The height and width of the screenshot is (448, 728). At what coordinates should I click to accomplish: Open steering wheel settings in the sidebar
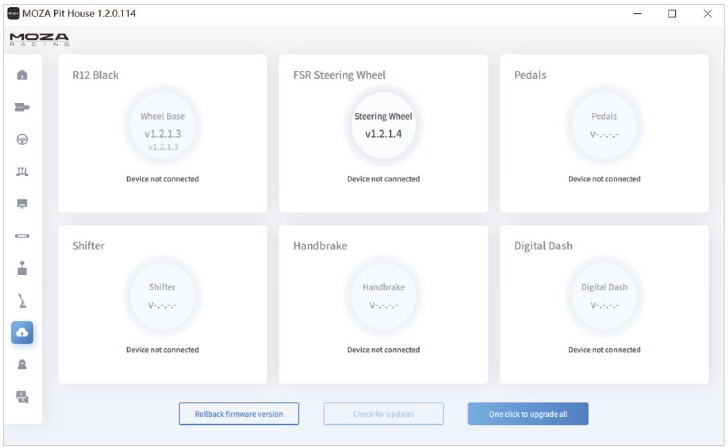coord(22,139)
